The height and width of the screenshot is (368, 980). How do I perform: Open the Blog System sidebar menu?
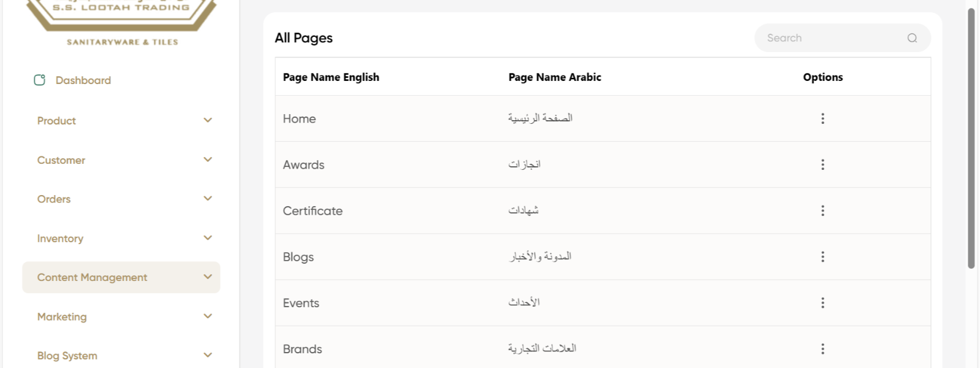67,356
